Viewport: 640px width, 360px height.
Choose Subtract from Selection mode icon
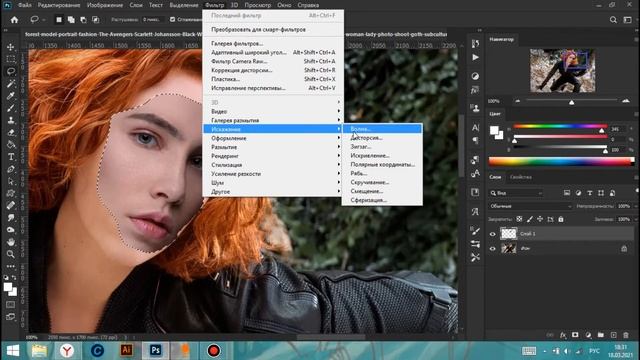[83, 20]
